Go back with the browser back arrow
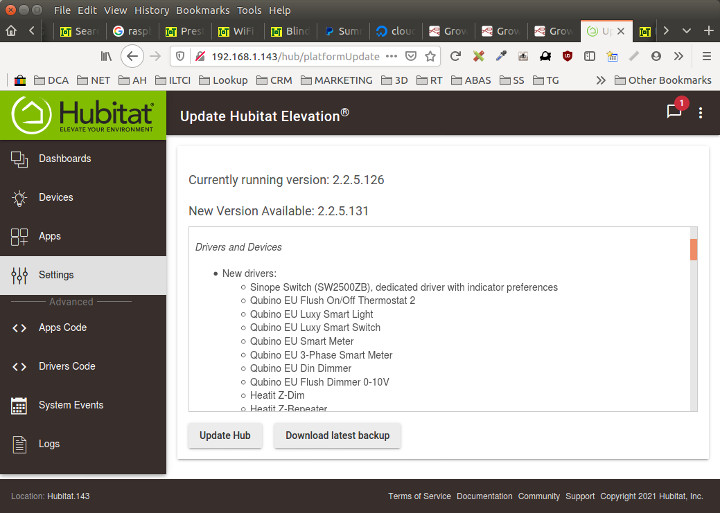The width and height of the screenshot is (720, 513). coord(132,56)
